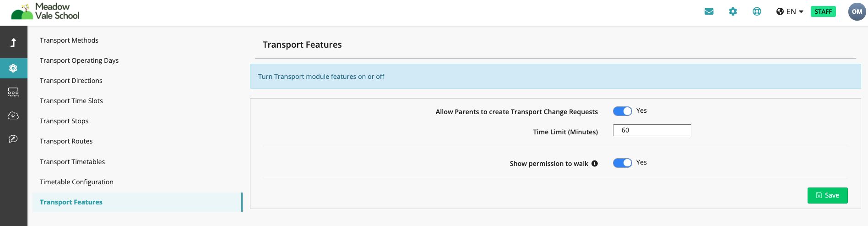This screenshot has height=226, width=868.
Task: Save the transport feature settings
Action: (827, 195)
